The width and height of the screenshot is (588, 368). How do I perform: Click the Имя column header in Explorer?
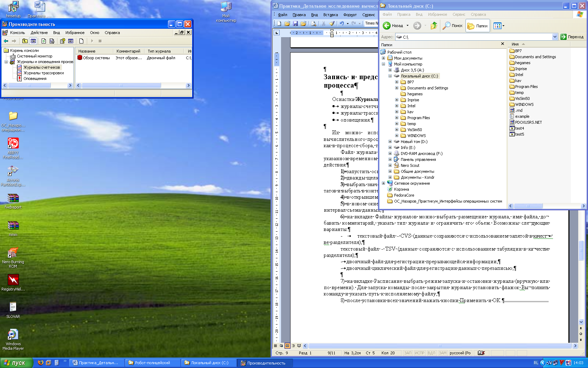(539, 44)
